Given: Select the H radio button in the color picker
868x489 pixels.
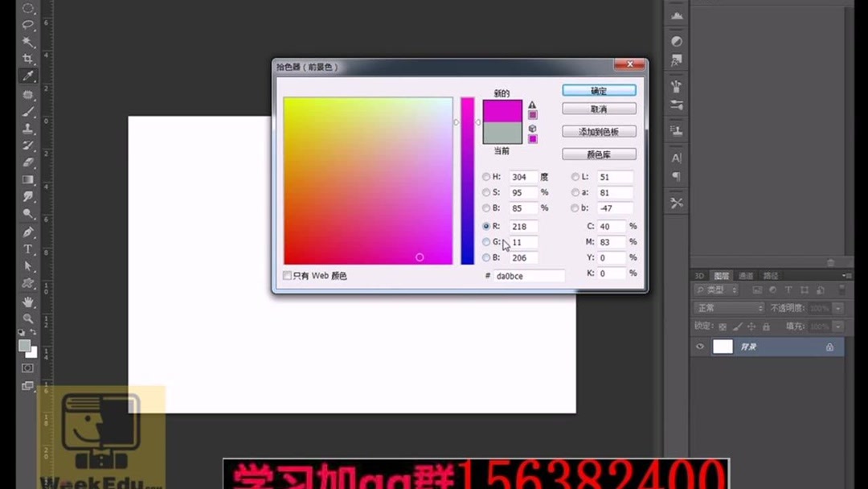Looking at the screenshot, I should pos(486,176).
